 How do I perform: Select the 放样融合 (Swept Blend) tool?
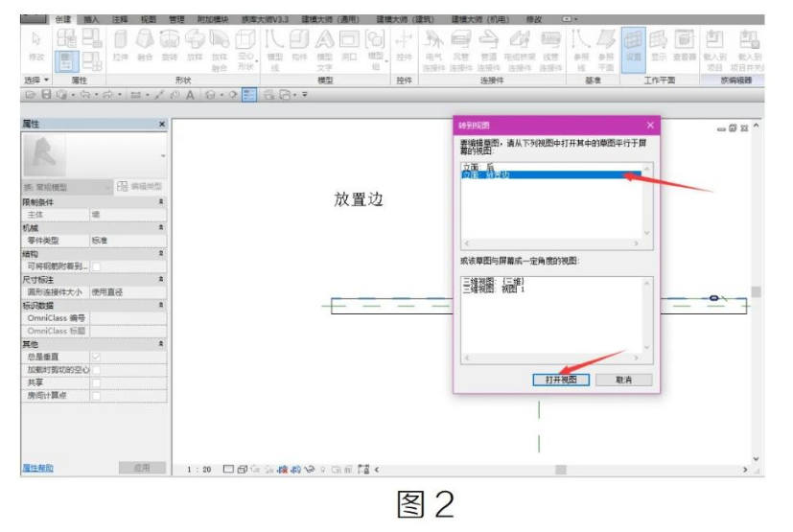[220, 50]
